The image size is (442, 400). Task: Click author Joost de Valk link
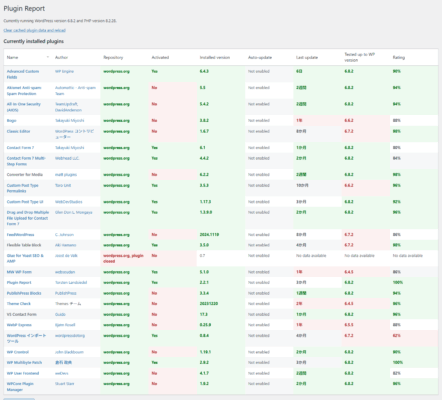(x=66, y=256)
